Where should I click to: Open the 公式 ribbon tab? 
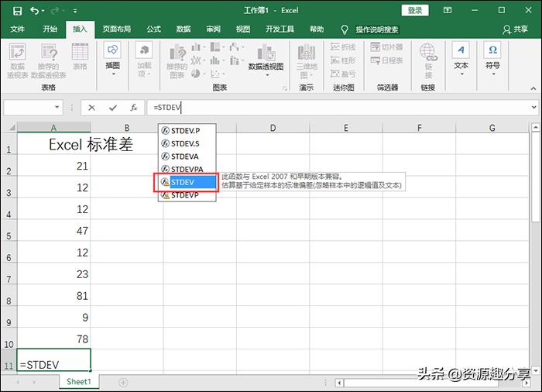(153, 29)
